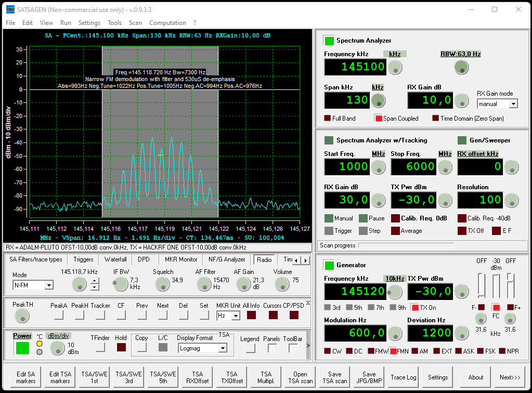The height and width of the screenshot is (393, 532).
Task: Click the F- step knob
Action: coord(481,318)
